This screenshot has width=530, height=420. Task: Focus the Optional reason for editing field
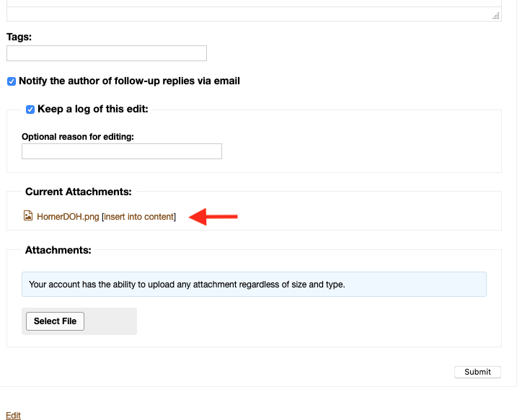122,151
